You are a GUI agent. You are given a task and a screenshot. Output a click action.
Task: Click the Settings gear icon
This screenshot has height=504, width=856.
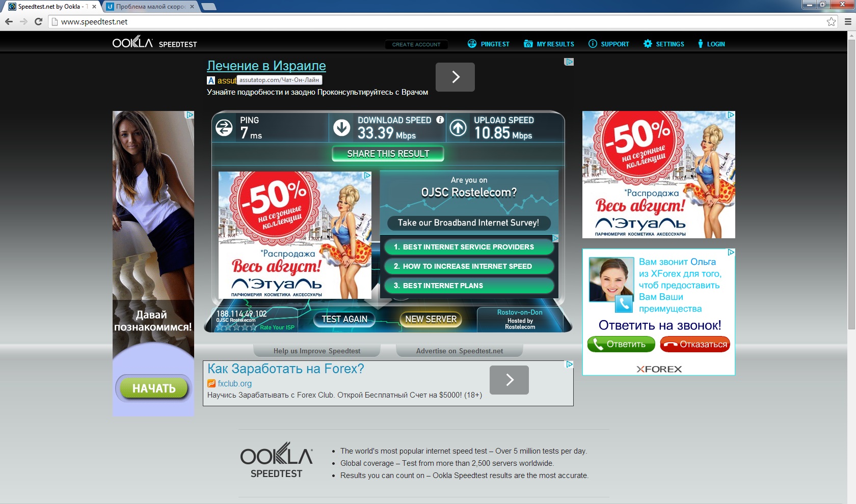click(648, 44)
